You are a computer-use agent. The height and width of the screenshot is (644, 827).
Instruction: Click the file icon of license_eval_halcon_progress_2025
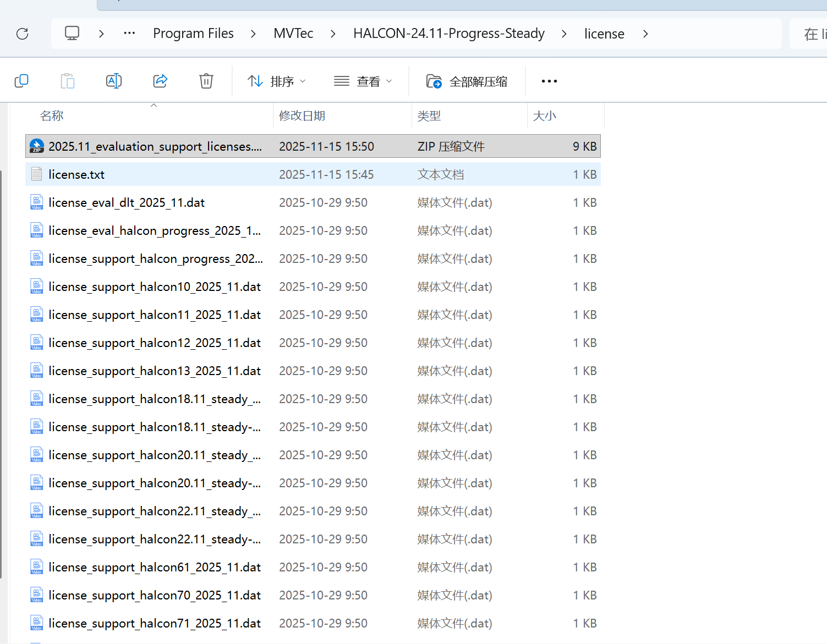(37, 230)
